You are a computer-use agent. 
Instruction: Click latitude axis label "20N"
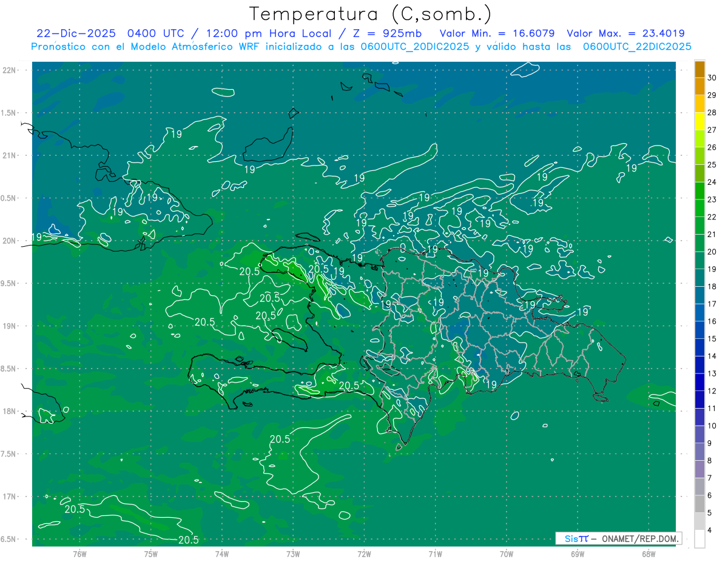(x=10, y=241)
